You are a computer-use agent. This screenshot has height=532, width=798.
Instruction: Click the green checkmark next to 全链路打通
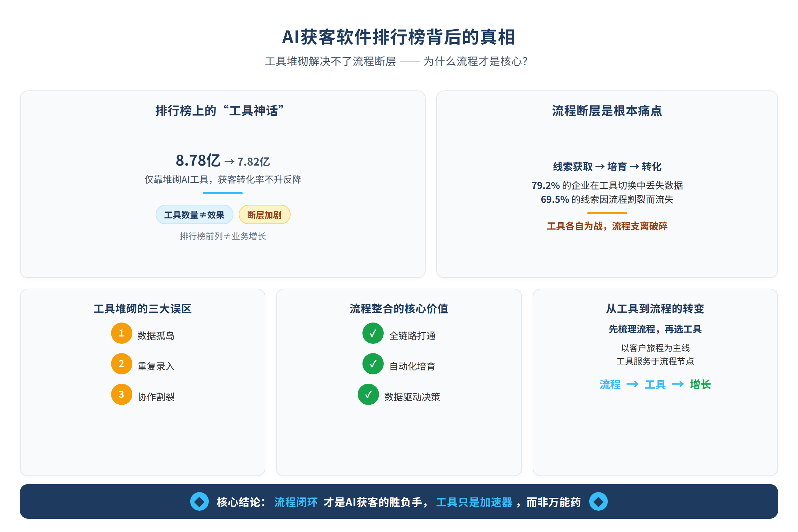click(373, 333)
